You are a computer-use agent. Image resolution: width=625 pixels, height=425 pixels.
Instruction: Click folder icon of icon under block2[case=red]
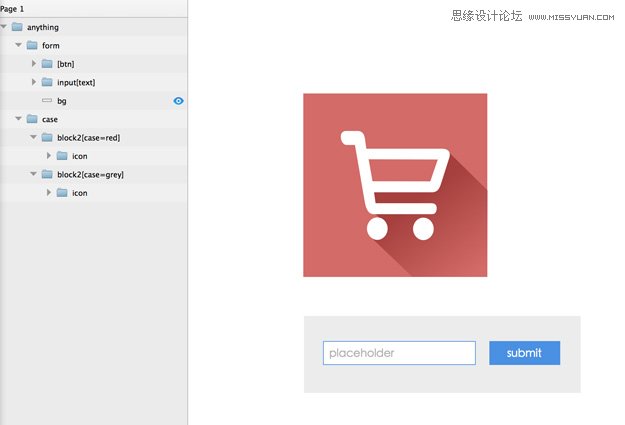tap(62, 155)
